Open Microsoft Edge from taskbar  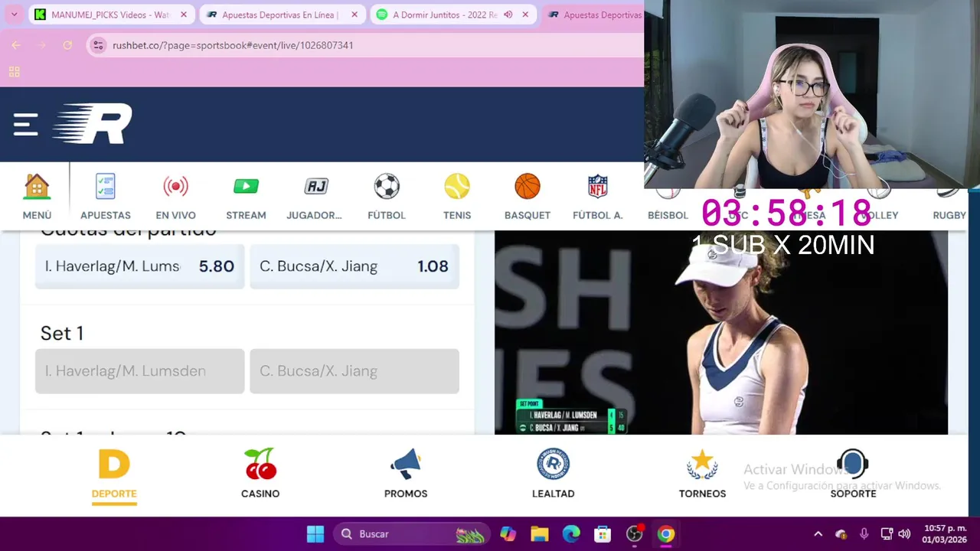[571, 534]
